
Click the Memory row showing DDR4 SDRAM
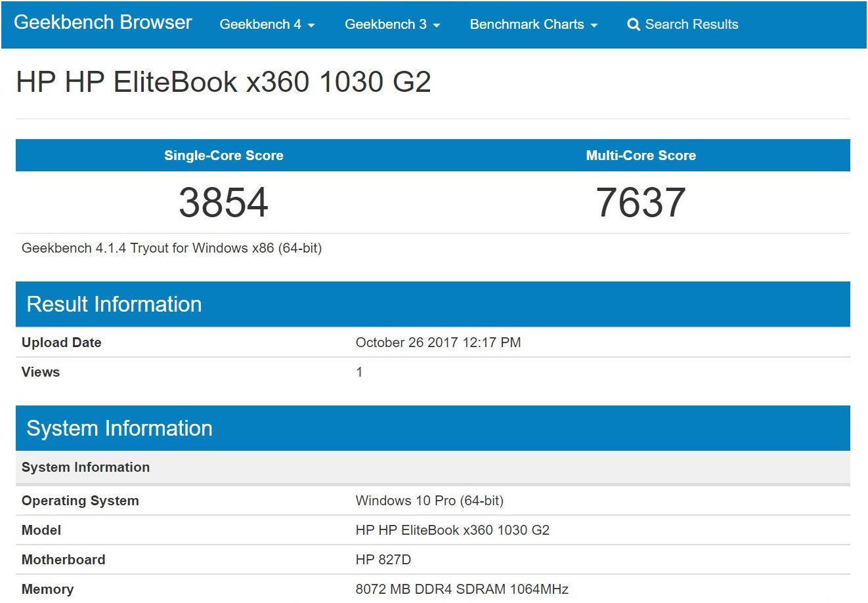[x=462, y=589]
